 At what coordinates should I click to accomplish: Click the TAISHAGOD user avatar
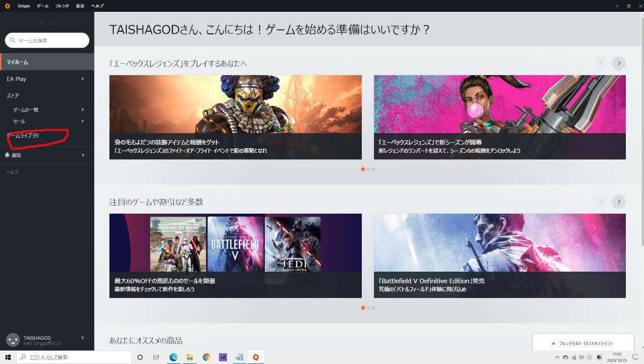point(12,340)
